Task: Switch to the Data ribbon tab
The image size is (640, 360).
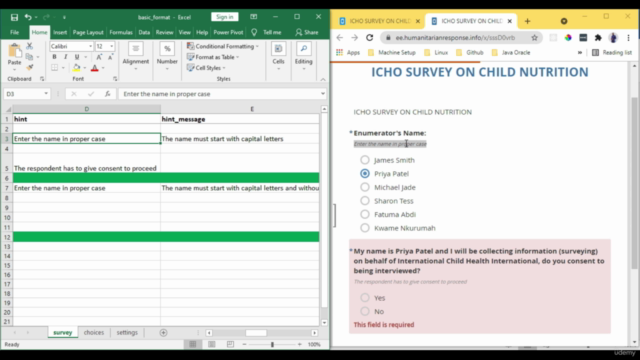Action: tap(144, 32)
